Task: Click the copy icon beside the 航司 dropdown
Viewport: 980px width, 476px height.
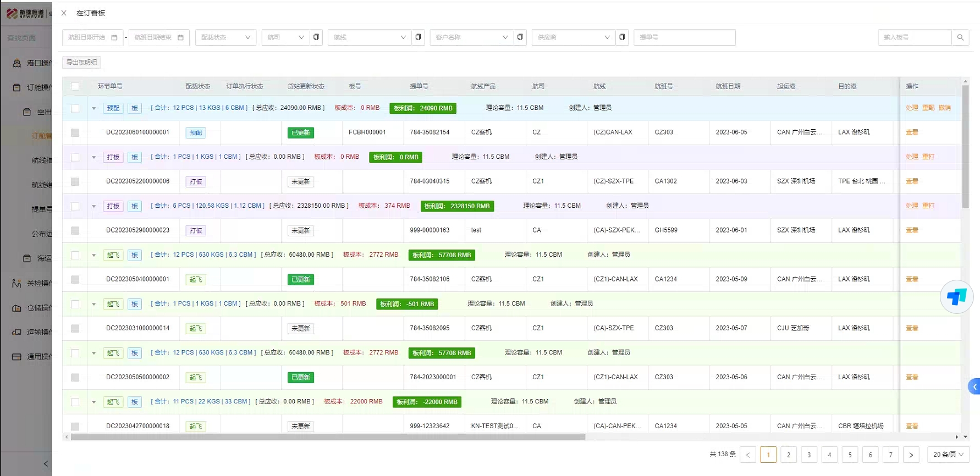Action: 316,37
